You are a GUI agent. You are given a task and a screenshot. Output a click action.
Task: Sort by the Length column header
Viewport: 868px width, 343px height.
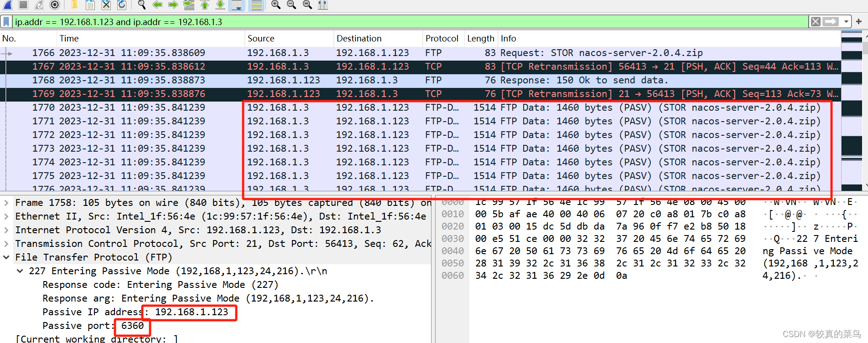481,38
